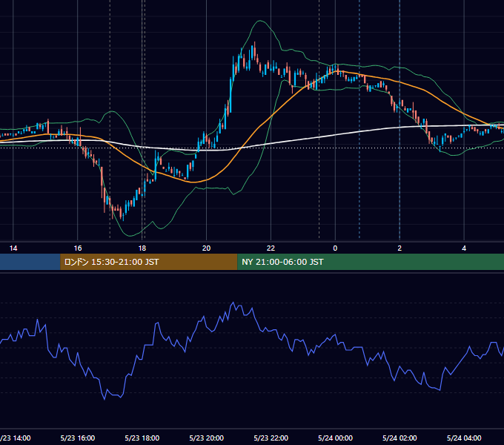Click the NY 21:00-06:00 JST session band
Screen dimensions: 504x445
(371, 262)
